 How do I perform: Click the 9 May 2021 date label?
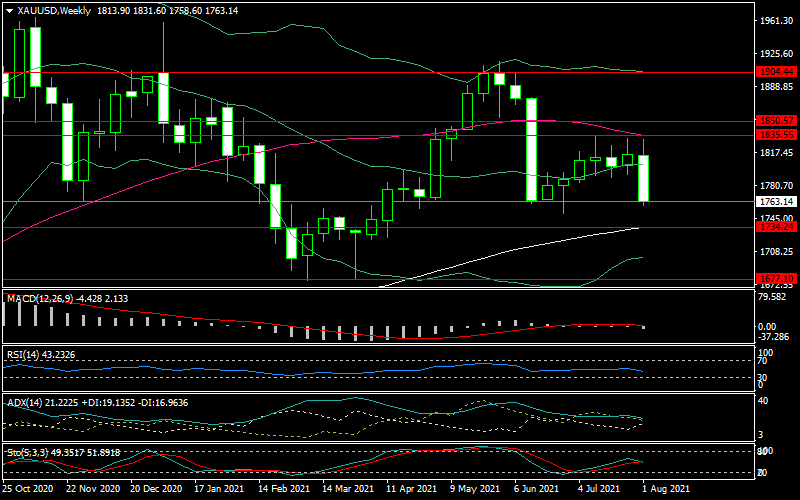tap(476, 488)
